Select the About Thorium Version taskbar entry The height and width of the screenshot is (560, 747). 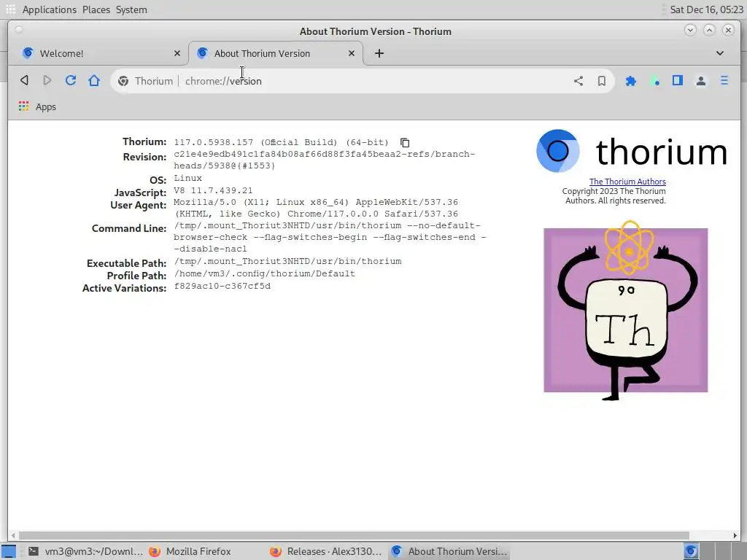(449, 551)
